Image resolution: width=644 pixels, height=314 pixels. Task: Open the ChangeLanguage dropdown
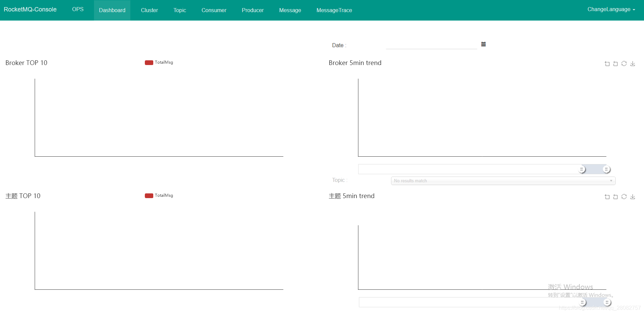pos(611,9)
